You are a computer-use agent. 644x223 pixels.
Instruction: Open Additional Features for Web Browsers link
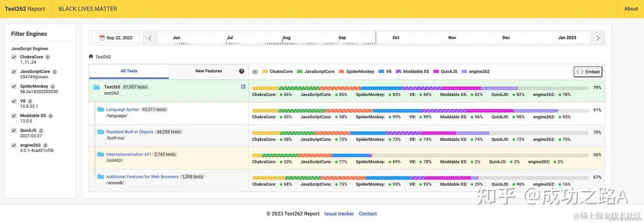(x=142, y=177)
